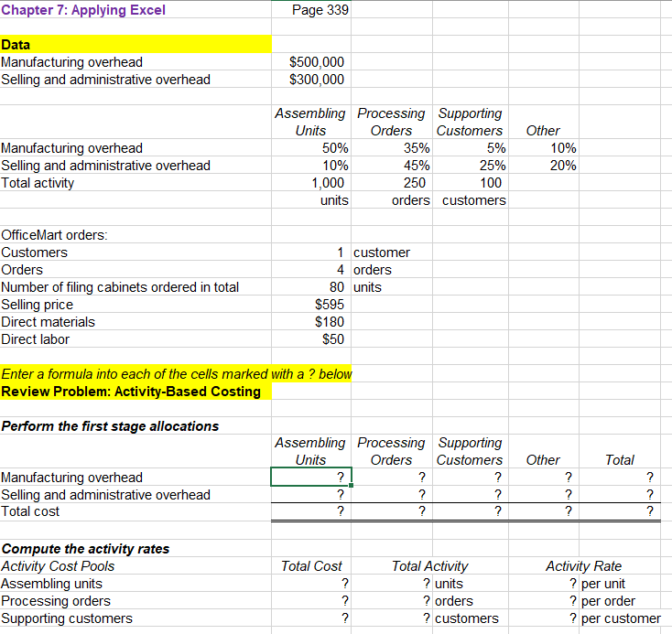Click Manufacturing overhead Other ? cell
The width and height of the screenshot is (672, 634).
pos(544,477)
